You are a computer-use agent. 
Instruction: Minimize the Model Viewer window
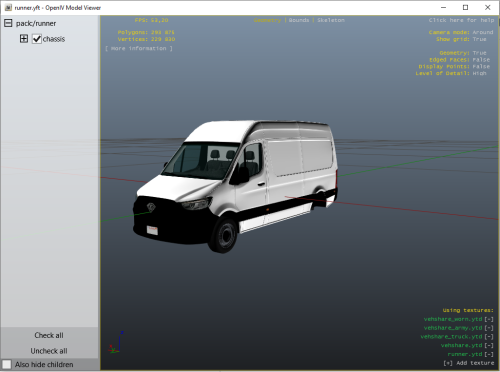[443, 7]
